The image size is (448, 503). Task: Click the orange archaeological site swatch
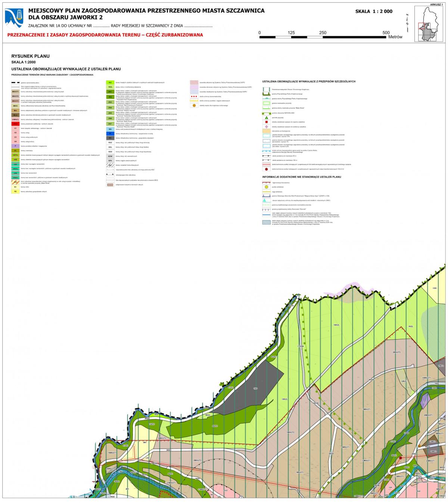[267, 131]
